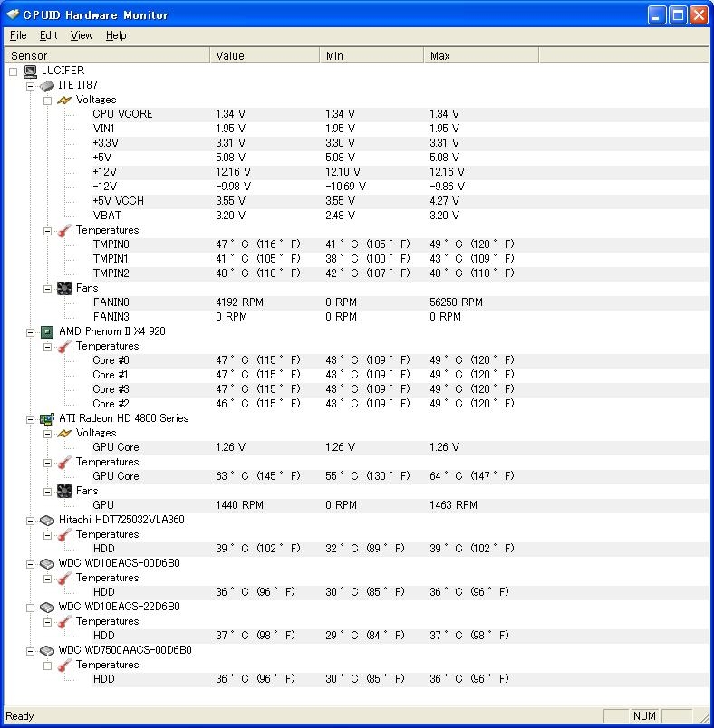
Task: Click the WD7500AACS Temperatures thermometer icon
Action: [x=64, y=666]
